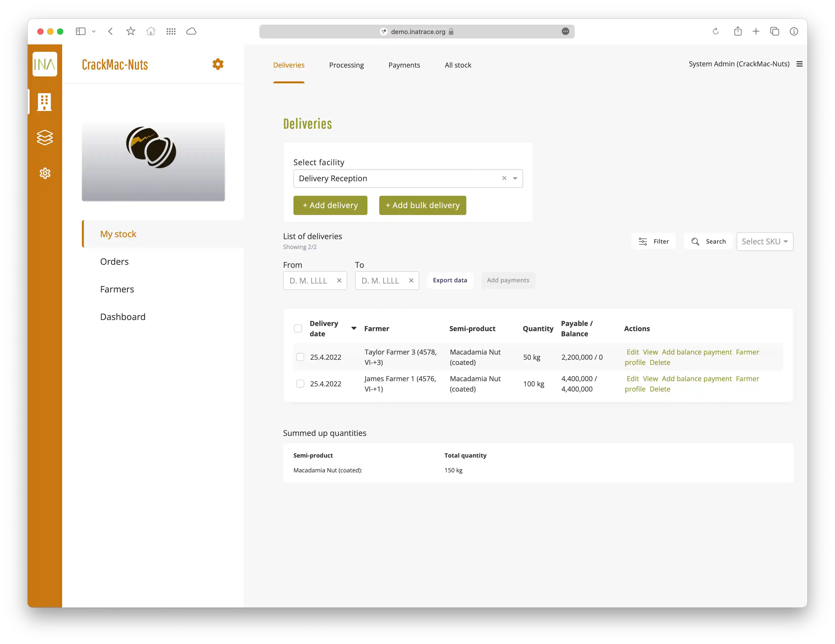Click the 2,200,000 / 0 payable cell
The image size is (835, 644).
[581, 357]
